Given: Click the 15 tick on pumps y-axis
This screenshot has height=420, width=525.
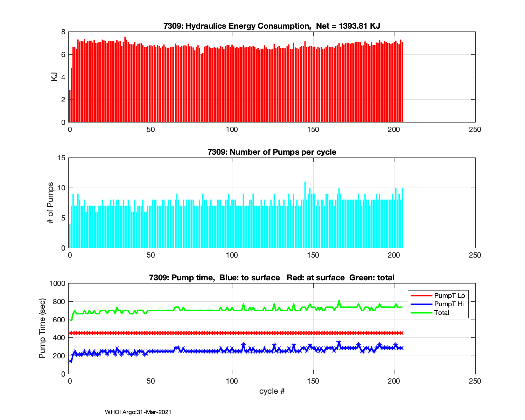Looking at the screenshot, I should pos(61,158).
